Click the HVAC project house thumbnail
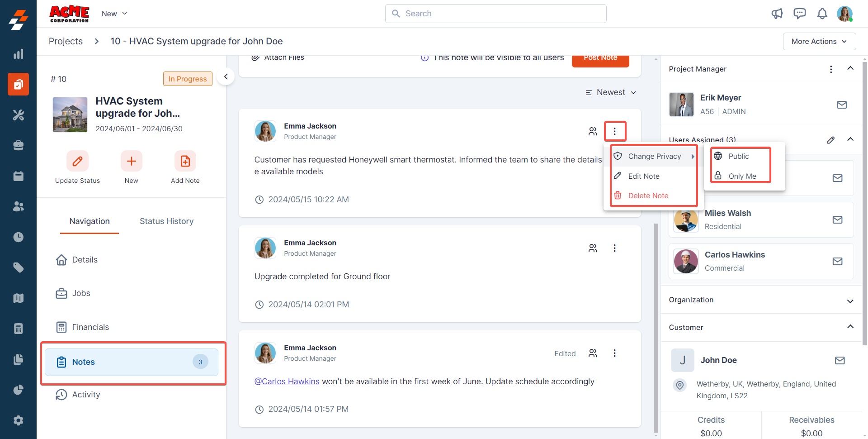868x439 pixels. pos(70,115)
